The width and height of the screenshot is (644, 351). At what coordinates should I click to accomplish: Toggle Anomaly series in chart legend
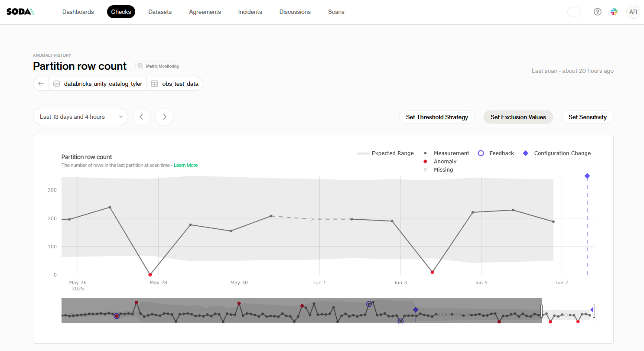coord(440,161)
